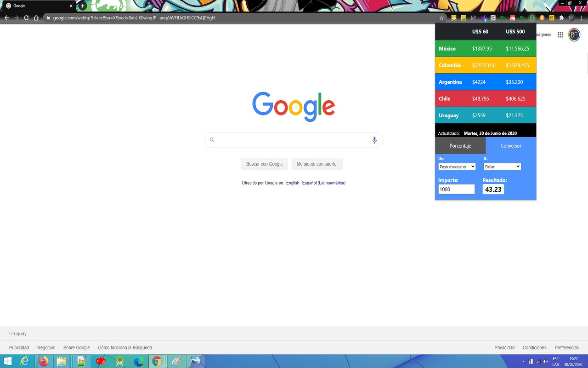The height and width of the screenshot is (368, 588).
Task: Open the Chrome three-dot menu
Action: [582, 18]
